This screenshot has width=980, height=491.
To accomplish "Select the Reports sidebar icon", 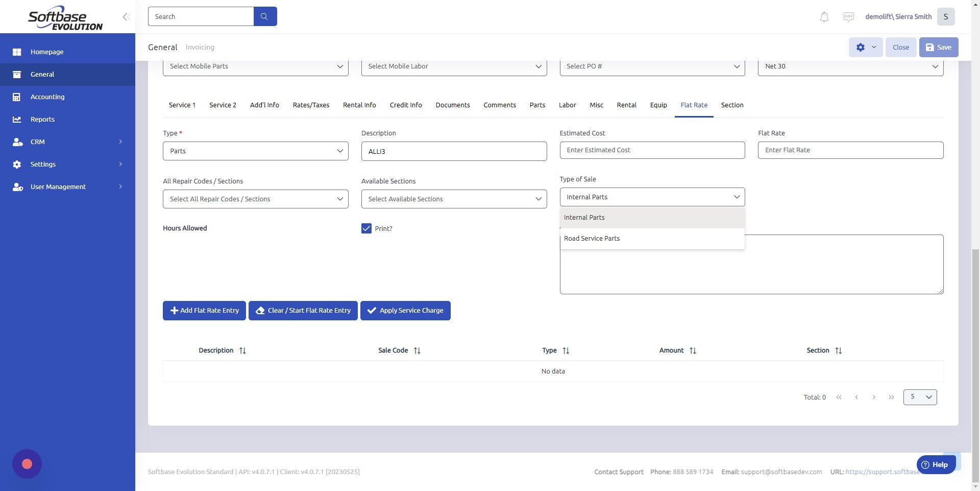I will [x=17, y=119].
